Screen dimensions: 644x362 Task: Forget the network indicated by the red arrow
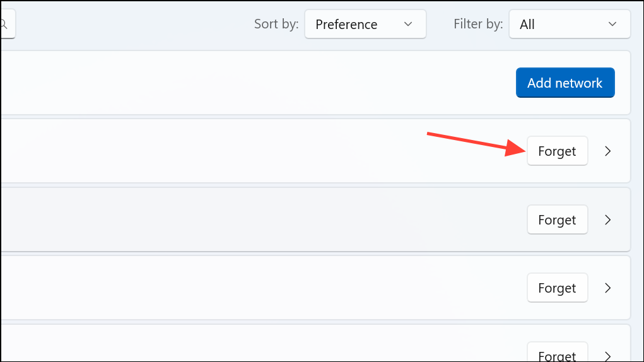tap(558, 151)
